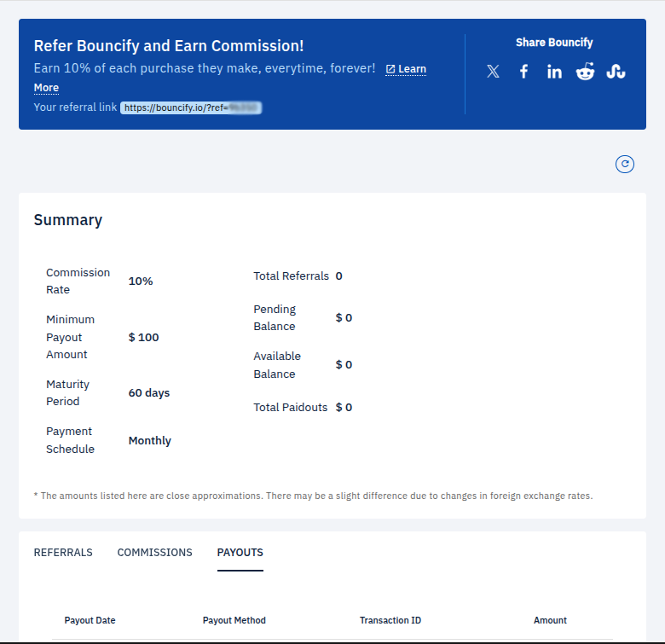Image resolution: width=665 pixels, height=644 pixels.
Task: Select the Payouts tab
Action: (x=240, y=553)
